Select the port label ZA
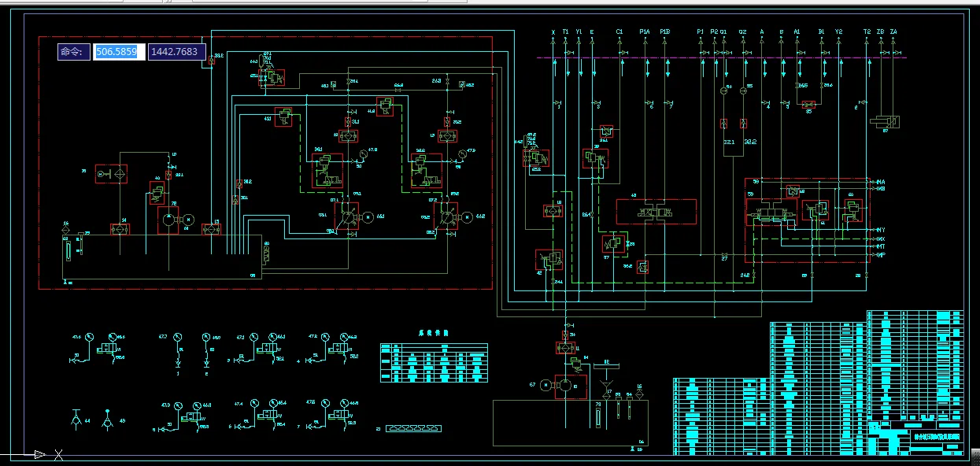This screenshot has width=980, height=466. [893, 31]
